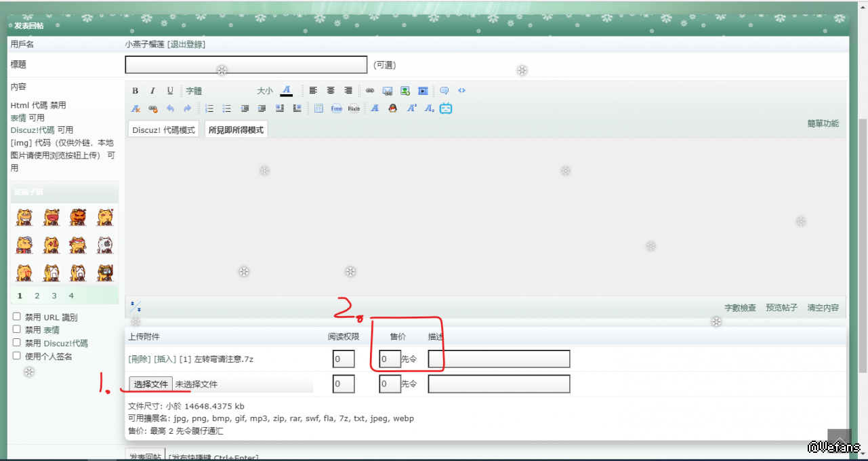Viewport: 868px width, 461px height.
Task: Insert an email link icon
Action: pyautogui.click(x=388, y=91)
